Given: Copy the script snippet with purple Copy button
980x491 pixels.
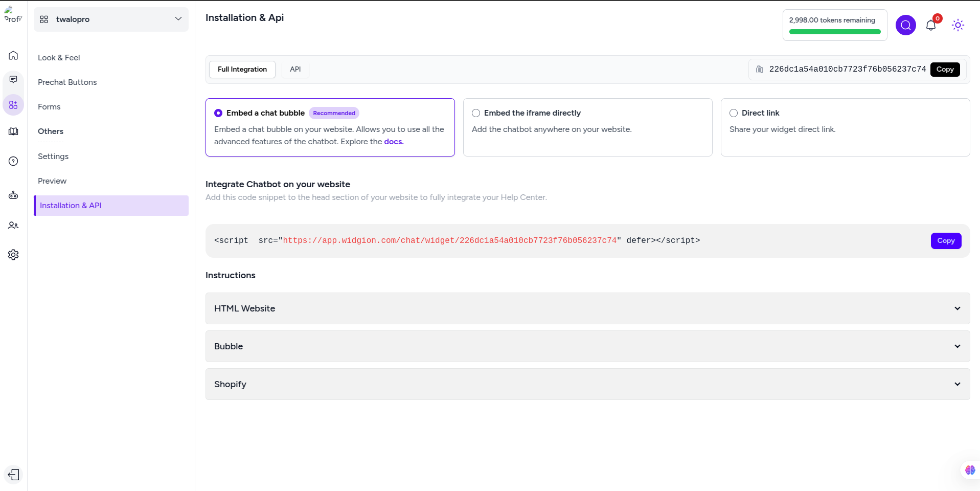Looking at the screenshot, I should pos(946,241).
